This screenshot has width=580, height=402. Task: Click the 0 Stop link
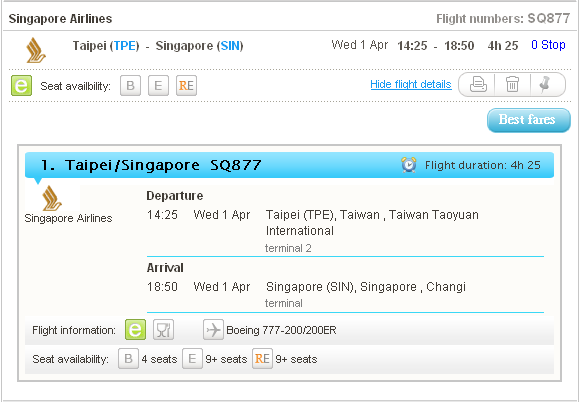point(548,45)
